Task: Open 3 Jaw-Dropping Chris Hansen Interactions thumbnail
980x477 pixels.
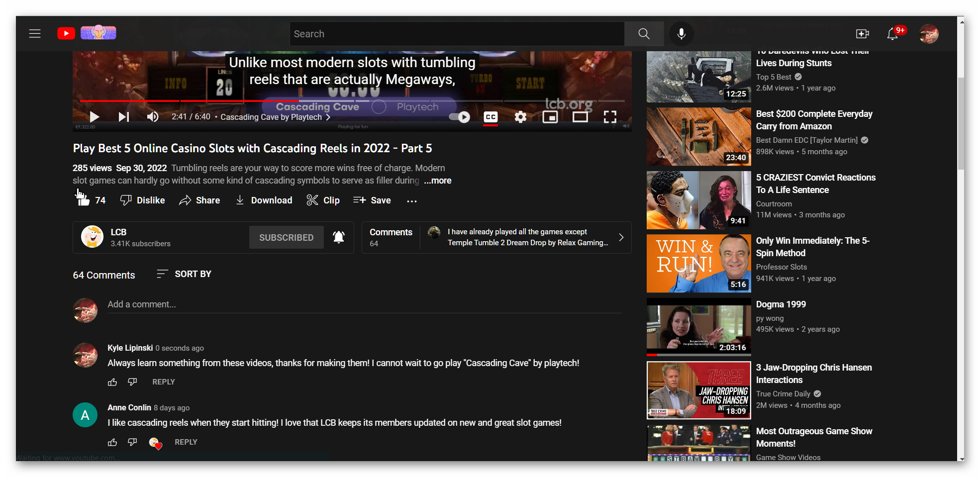Action: pyautogui.click(x=698, y=390)
